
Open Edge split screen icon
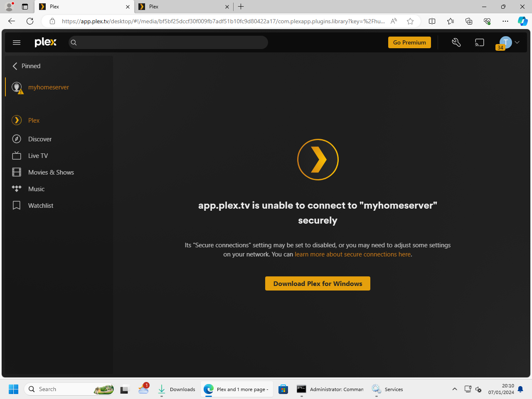(x=432, y=21)
